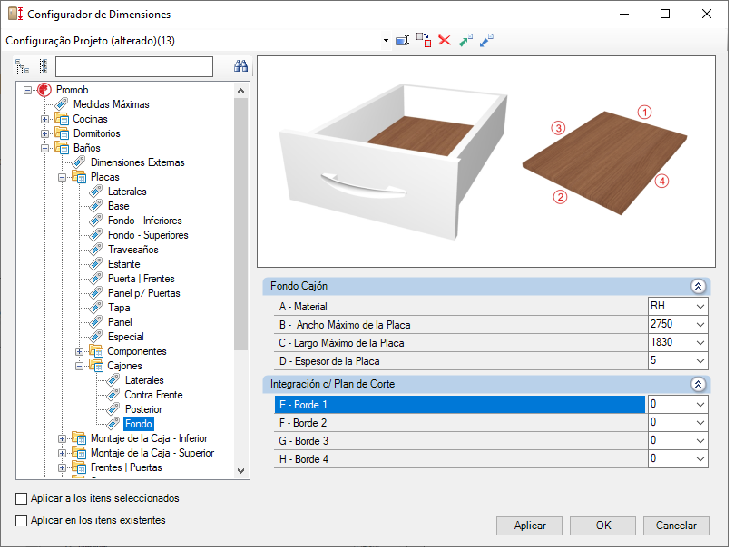Check Aplicar a los itens seleccionados
The width and height of the screenshot is (754, 560).
[x=21, y=498]
